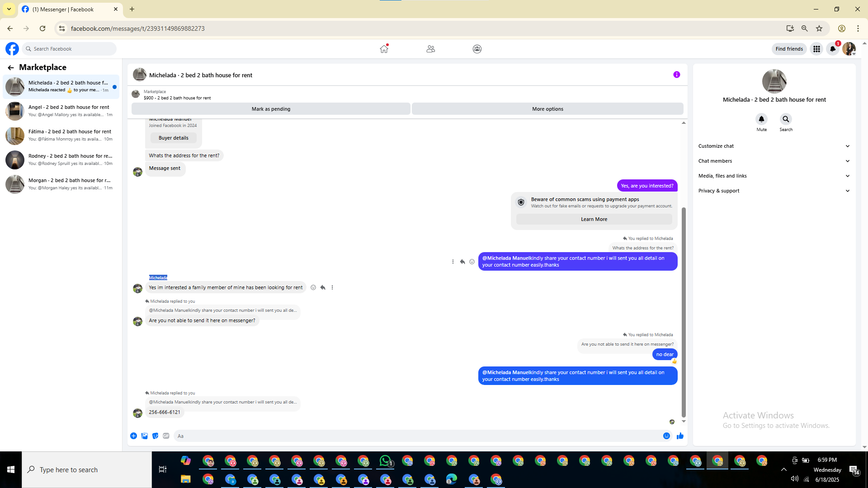This screenshot has width=868, height=488.
Task: Go to the Friends page icon
Action: click(x=430, y=49)
